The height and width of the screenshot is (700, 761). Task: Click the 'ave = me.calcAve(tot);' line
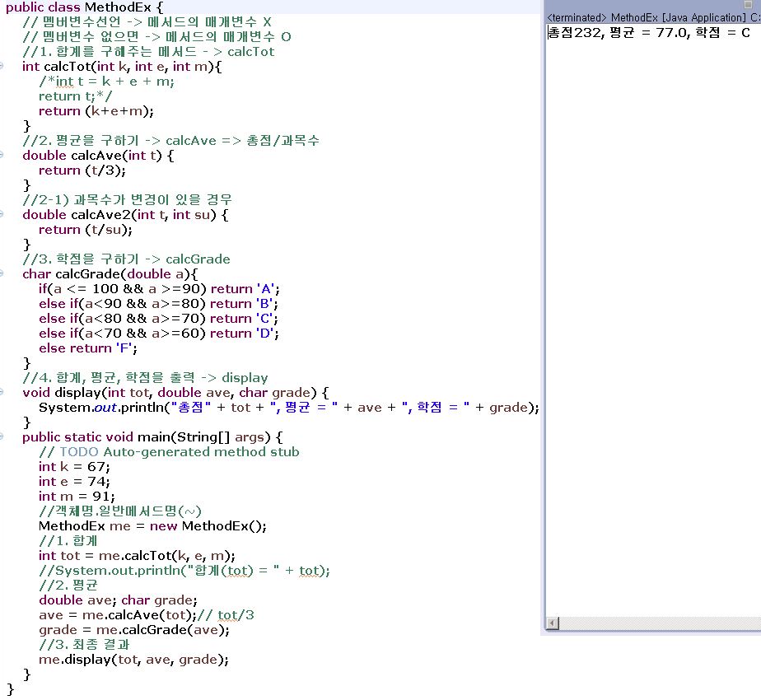[118, 615]
